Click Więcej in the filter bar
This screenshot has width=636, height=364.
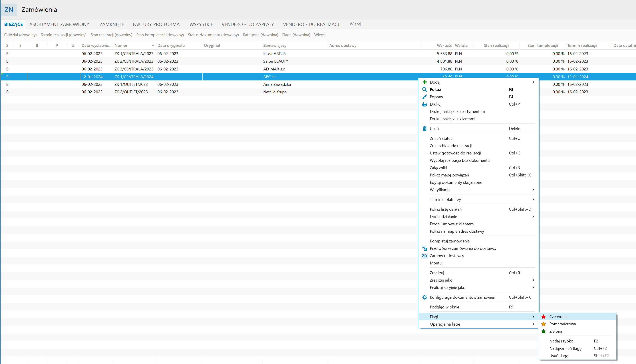(x=320, y=35)
